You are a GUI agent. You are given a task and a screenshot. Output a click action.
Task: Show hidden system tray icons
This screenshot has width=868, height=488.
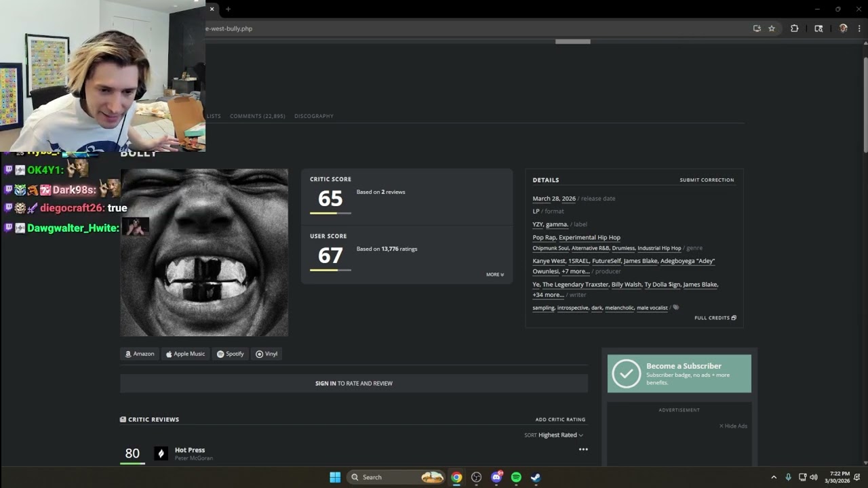click(x=774, y=477)
